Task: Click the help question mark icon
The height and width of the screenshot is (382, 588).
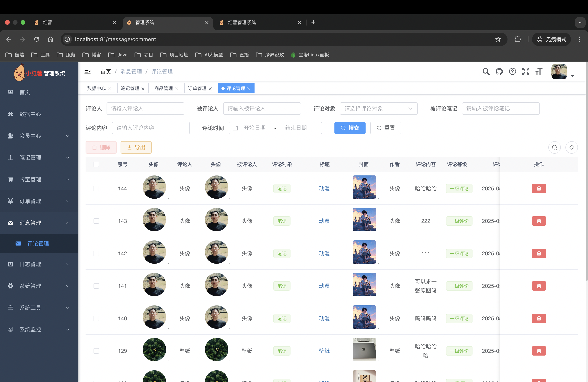Action: [x=512, y=72]
